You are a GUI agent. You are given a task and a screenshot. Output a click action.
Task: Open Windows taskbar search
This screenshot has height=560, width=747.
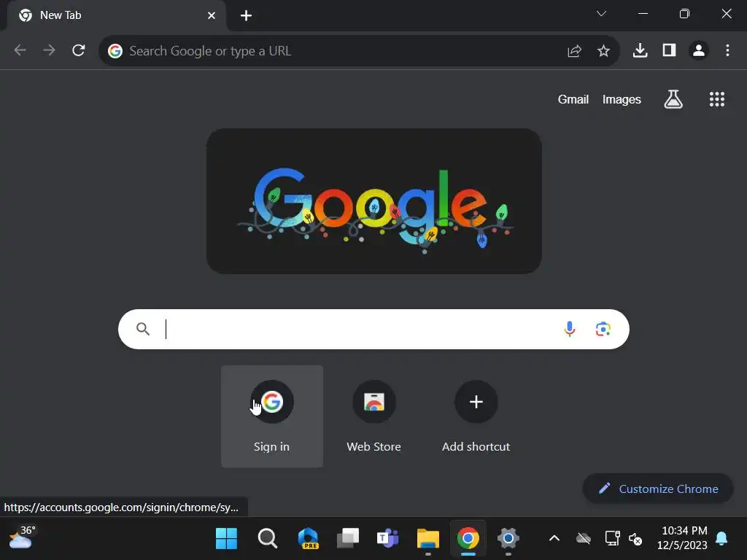[x=267, y=539]
